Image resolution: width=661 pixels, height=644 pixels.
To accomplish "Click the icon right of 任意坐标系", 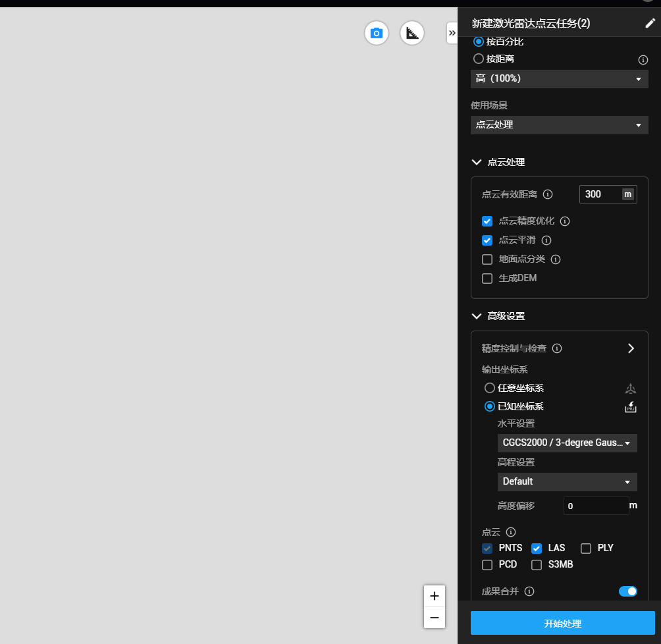I will 631,388.
